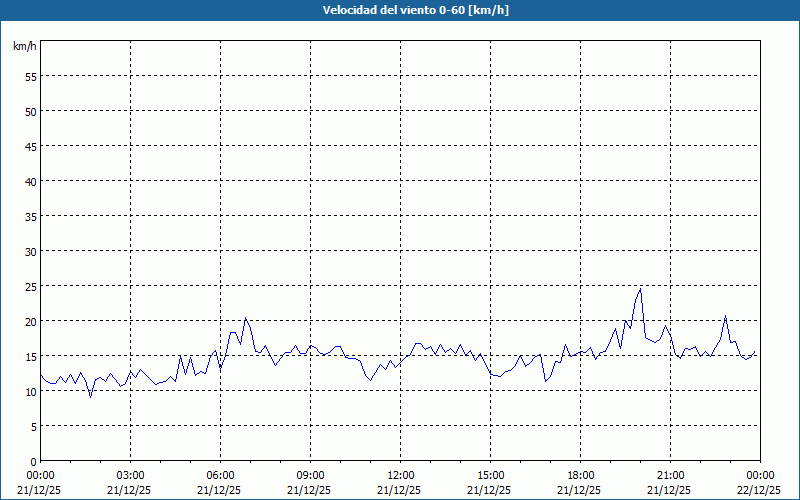Click the 06:00 time axis label

[220, 475]
